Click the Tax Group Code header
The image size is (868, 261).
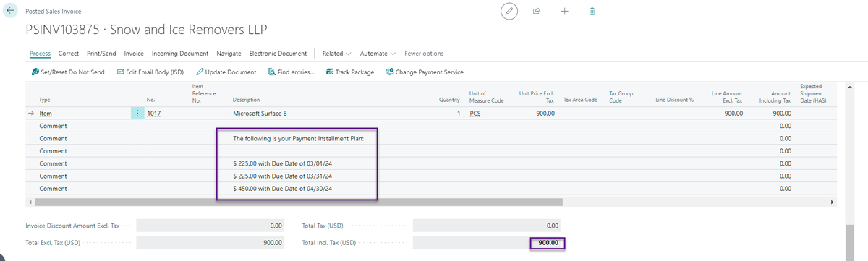click(x=621, y=97)
